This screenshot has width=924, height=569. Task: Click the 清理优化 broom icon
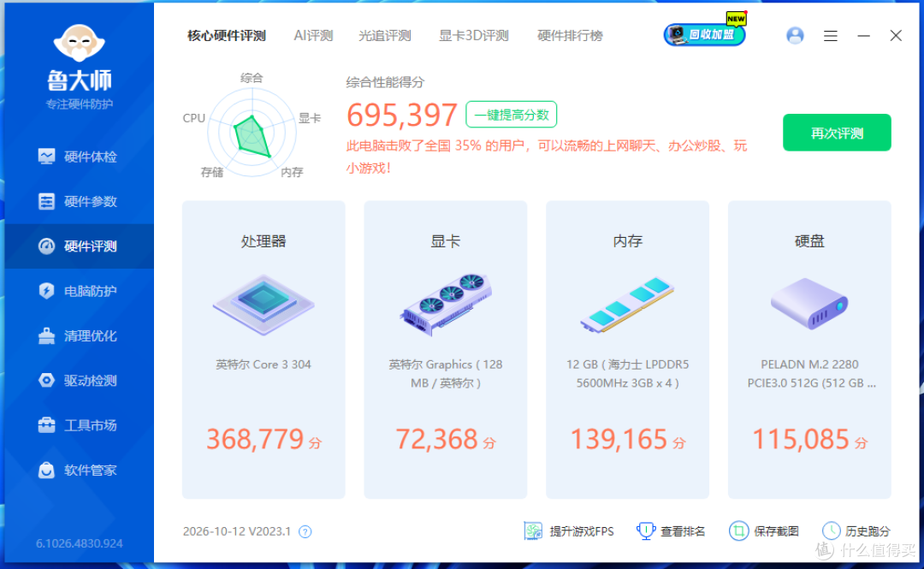point(46,336)
